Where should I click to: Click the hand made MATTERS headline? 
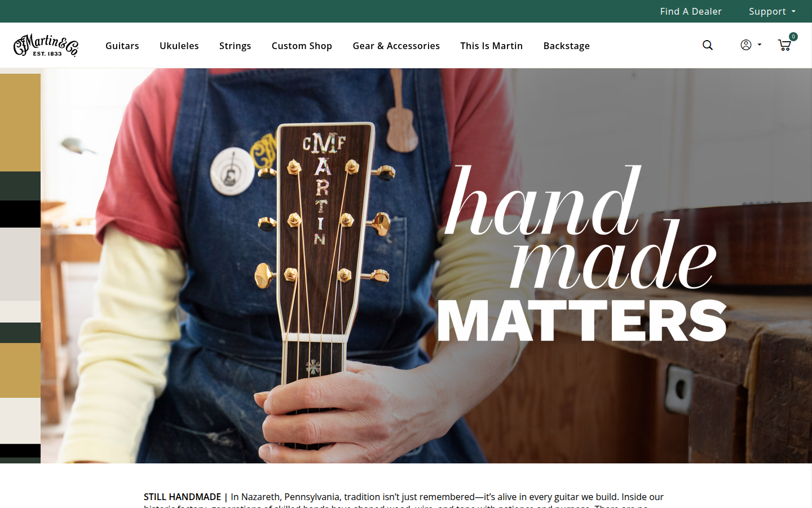(582, 254)
